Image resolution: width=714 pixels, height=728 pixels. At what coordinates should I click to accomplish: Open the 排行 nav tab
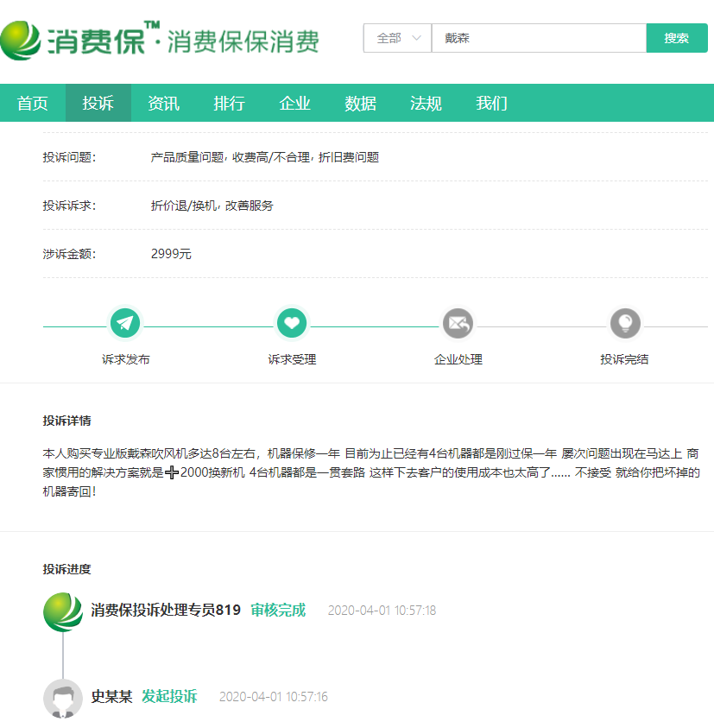coord(230,103)
